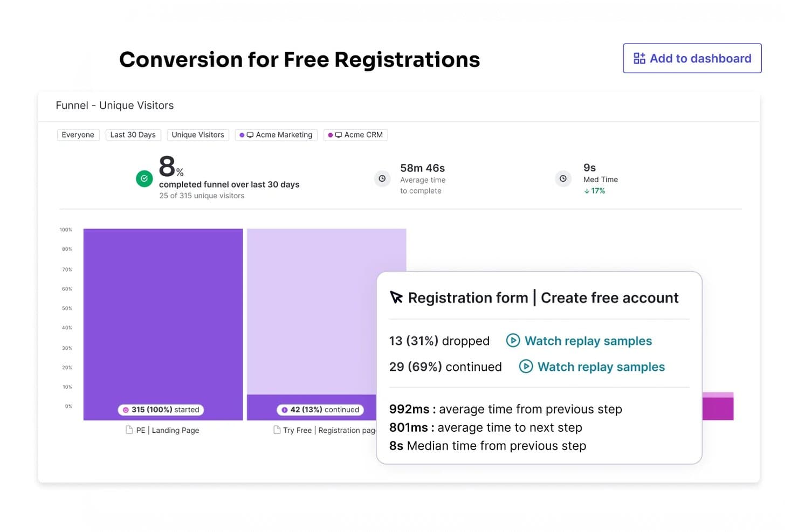Click the clock icon beside Med Time
The height and width of the screenshot is (532, 798).
point(563,178)
